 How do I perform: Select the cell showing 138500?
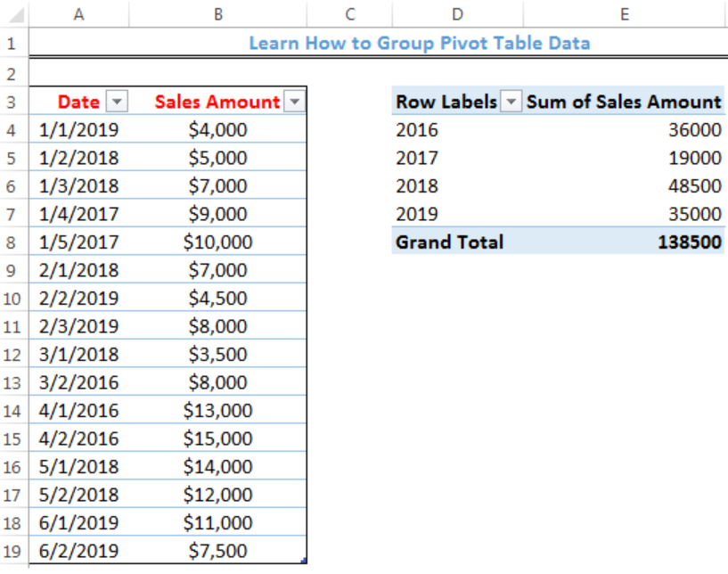pos(688,242)
